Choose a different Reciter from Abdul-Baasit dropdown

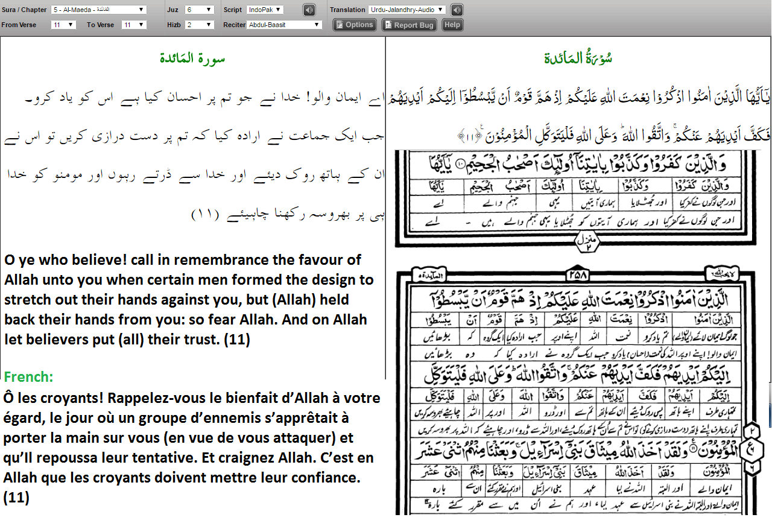tap(285, 25)
